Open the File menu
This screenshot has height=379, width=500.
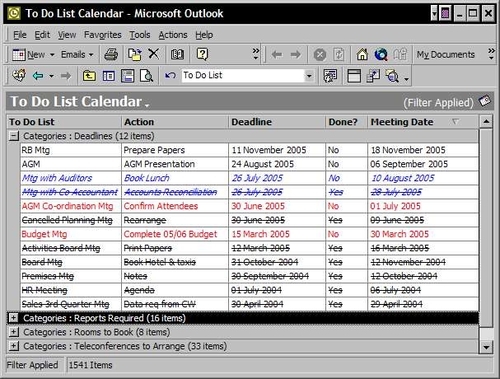click(x=20, y=35)
